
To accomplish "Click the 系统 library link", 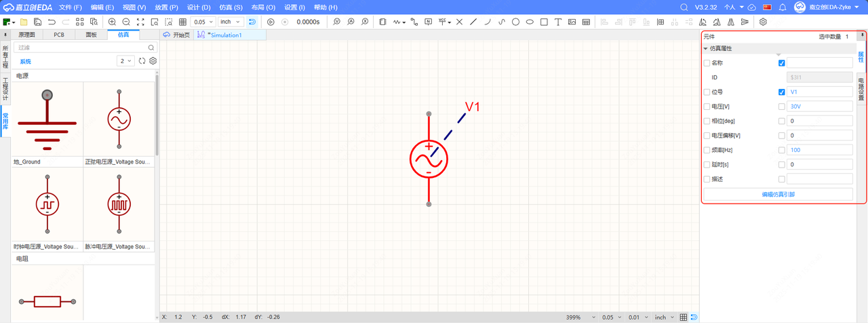I will pyautogui.click(x=25, y=61).
